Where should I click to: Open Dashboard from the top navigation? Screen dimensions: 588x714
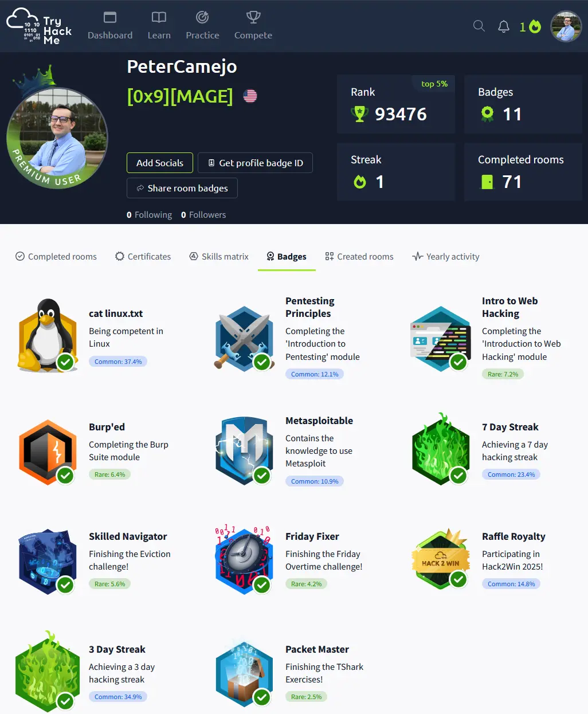(110, 26)
